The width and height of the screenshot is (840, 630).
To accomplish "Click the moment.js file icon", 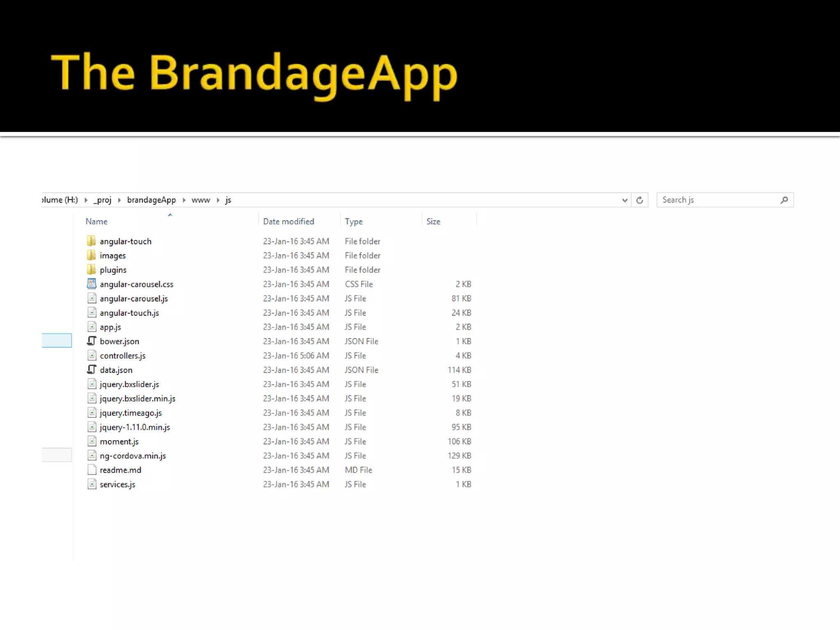I will tap(92, 441).
